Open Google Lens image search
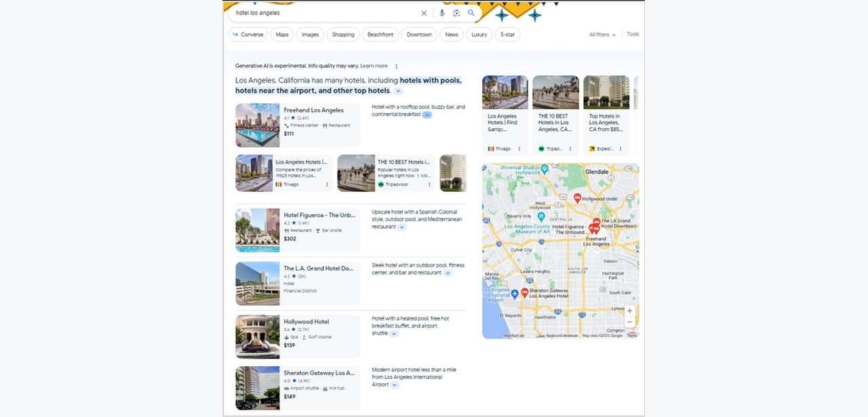This screenshot has width=868, height=417. coord(456,13)
